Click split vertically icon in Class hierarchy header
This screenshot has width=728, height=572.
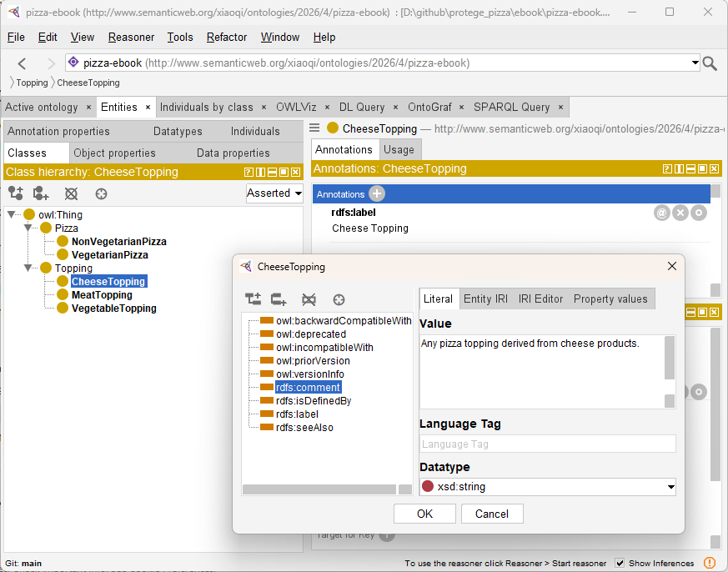260,173
